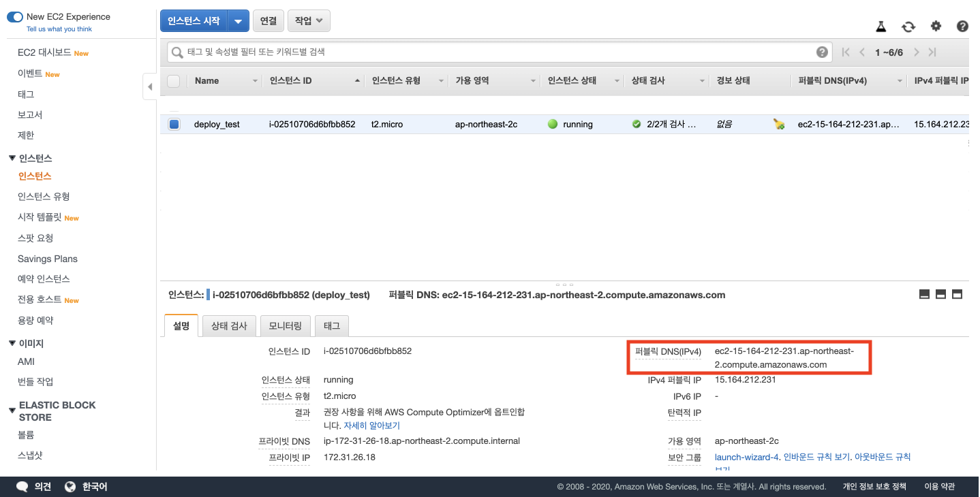This screenshot has height=497, width=980.
Task: Click the pane resize handle dots
Action: tap(563, 284)
